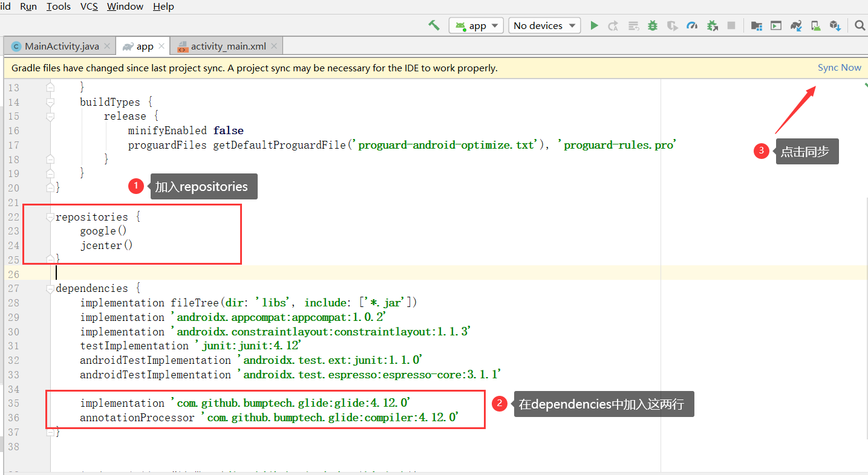Collapse the release block in buildTypes
This screenshot has width=868, height=475.
(50, 115)
